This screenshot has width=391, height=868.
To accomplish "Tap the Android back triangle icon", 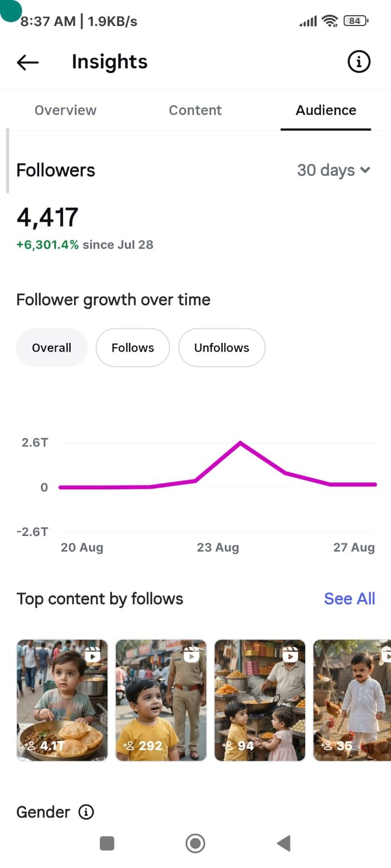I will (x=283, y=844).
